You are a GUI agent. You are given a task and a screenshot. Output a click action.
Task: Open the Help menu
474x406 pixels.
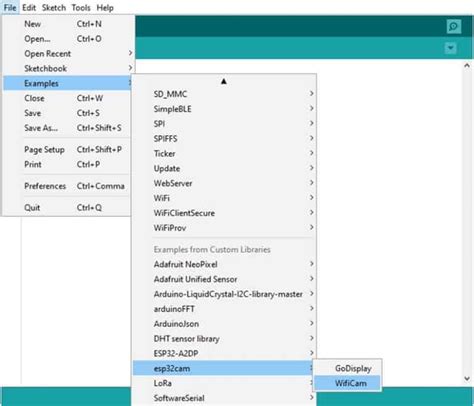[105, 8]
